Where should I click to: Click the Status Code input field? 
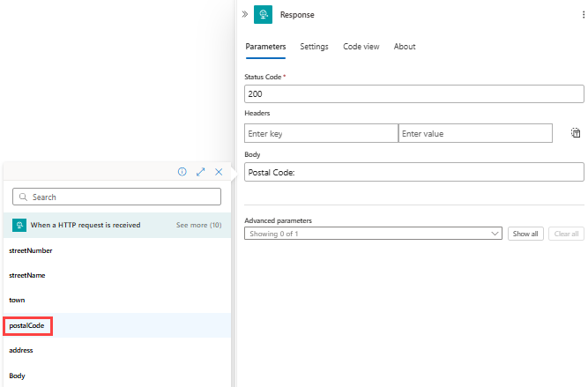[413, 93]
